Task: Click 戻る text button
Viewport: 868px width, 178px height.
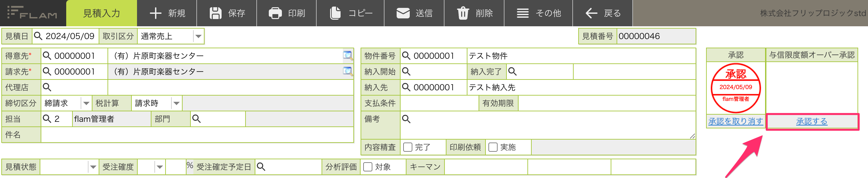Action: coord(612,13)
